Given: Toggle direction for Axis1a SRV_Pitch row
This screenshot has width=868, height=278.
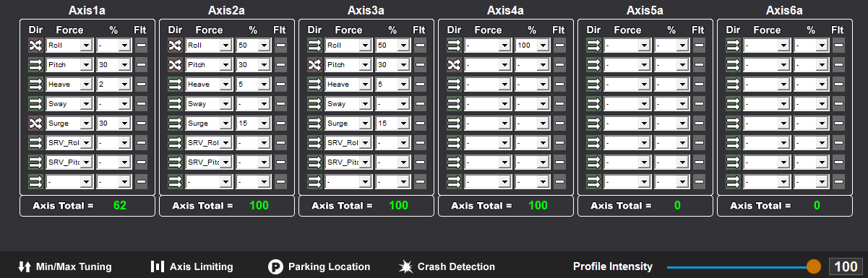Looking at the screenshot, I should tap(35, 162).
